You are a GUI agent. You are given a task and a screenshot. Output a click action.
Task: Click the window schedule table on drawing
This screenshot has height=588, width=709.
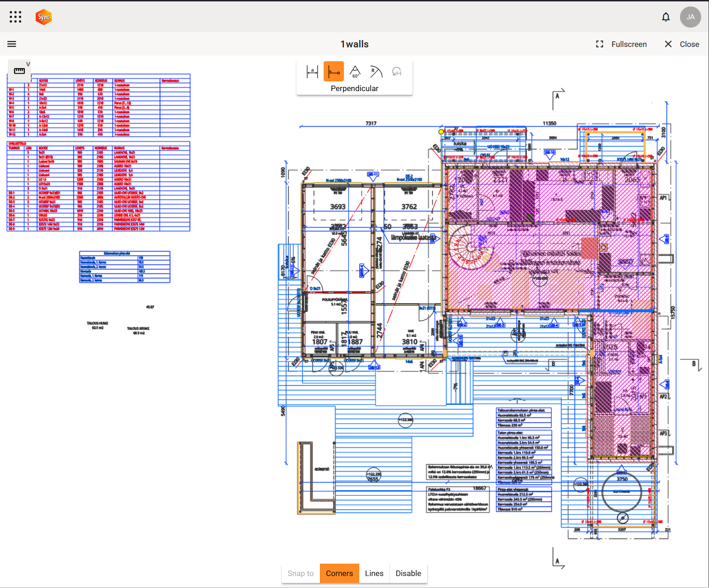(x=99, y=106)
